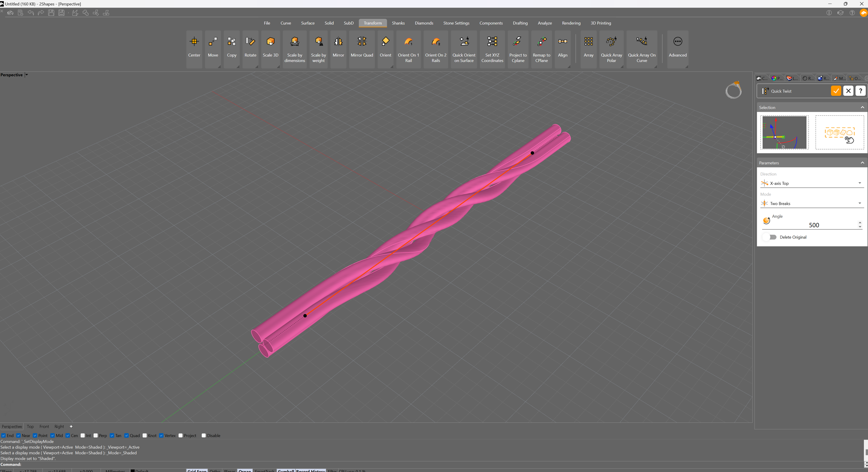Image resolution: width=868 pixels, height=472 pixels.
Task: Enable the Int object snap checkbox
Action: coord(83,435)
